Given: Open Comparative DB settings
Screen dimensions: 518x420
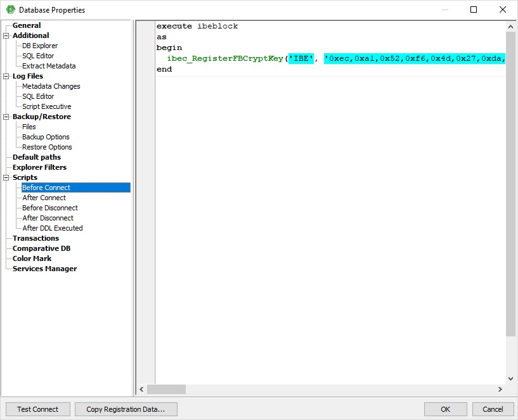Looking at the screenshot, I should pyautogui.click(x=42, y=248).
